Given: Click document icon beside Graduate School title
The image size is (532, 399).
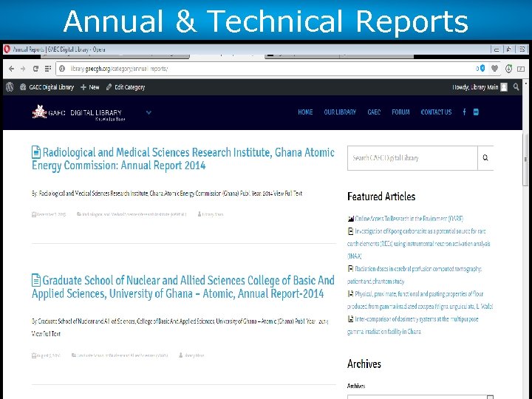Looking at the screenshot, I should click(36, 280).
